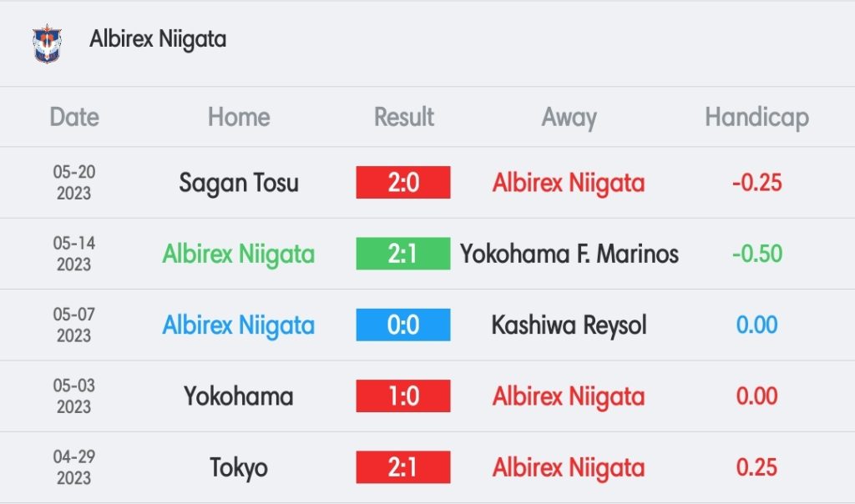Select the -0.50 handicap value
855x504 pixels.
pos(756,254)
